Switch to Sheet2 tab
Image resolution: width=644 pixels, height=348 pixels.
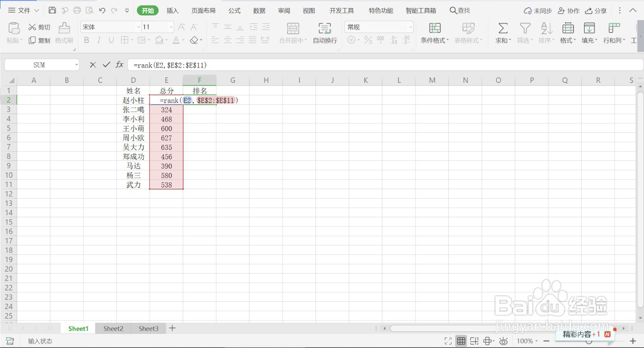coord(113,329)
